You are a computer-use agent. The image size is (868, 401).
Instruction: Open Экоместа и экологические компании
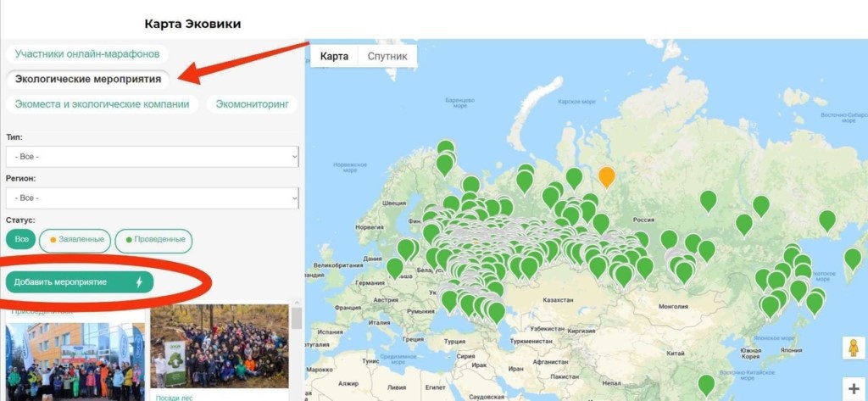tap(102, 104)
